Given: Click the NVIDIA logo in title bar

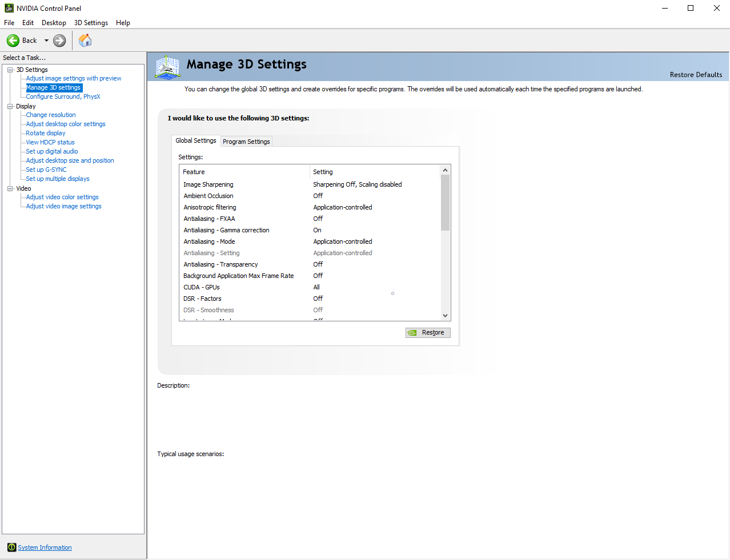Looking at the screenshot, I should pyautogui.click(x=9, y=8).
